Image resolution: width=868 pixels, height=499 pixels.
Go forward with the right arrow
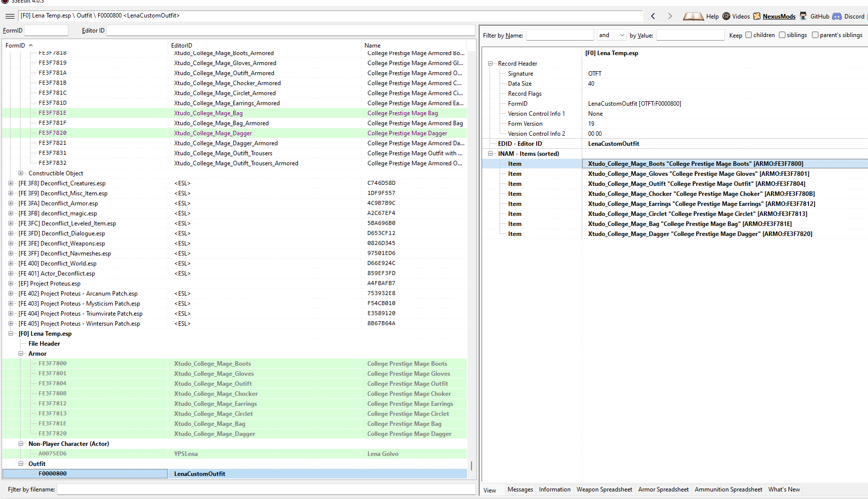click(670, 16)
